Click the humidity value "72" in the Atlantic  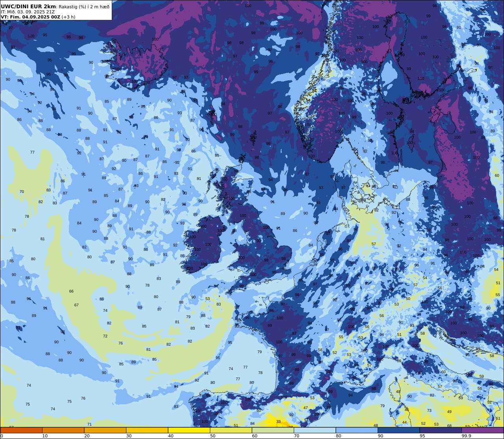(105, 336)
